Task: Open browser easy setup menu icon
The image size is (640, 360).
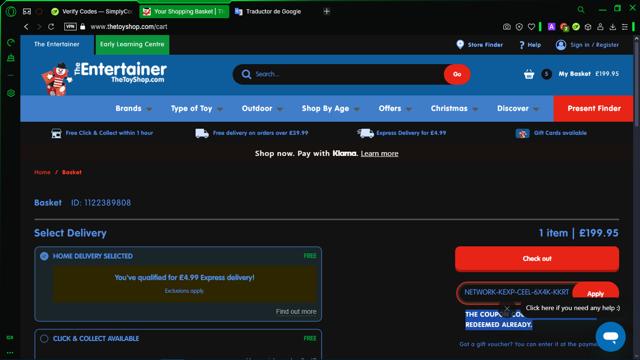Action: click(x=625, y=27)
